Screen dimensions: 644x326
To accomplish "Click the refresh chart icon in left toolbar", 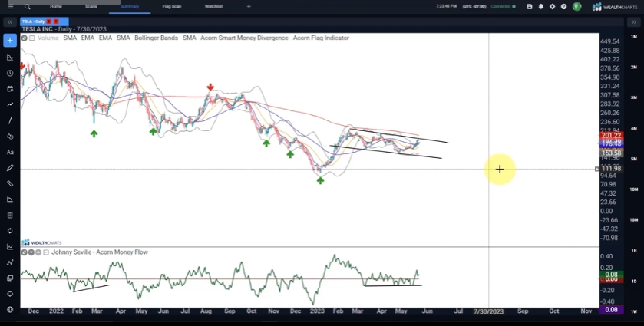I will (10, 231).
